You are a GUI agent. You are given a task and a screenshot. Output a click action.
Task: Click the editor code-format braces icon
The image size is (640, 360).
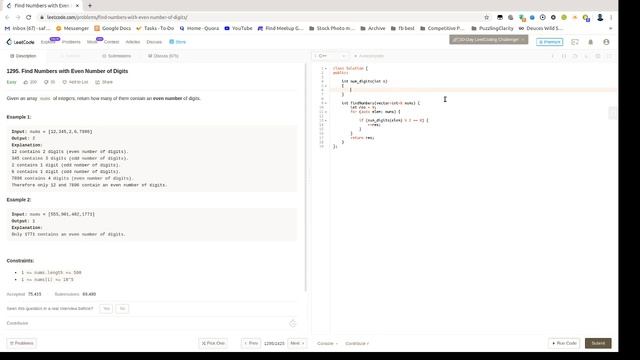[564, 56]
